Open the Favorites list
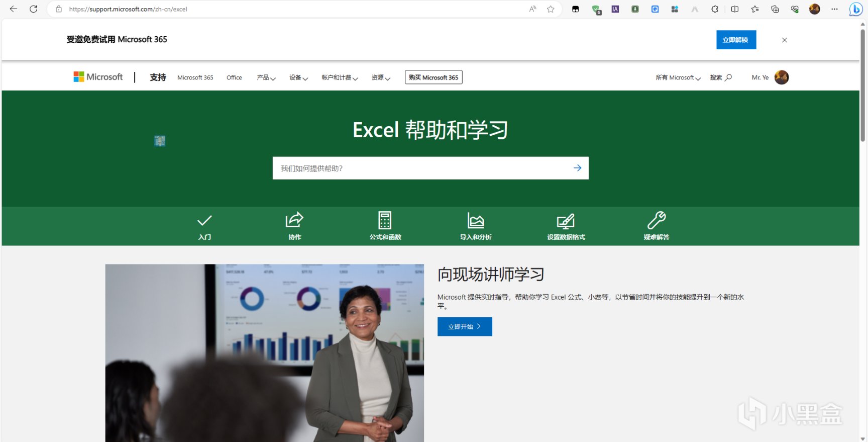This screenshot has height=442, width=868. [755, 9]
